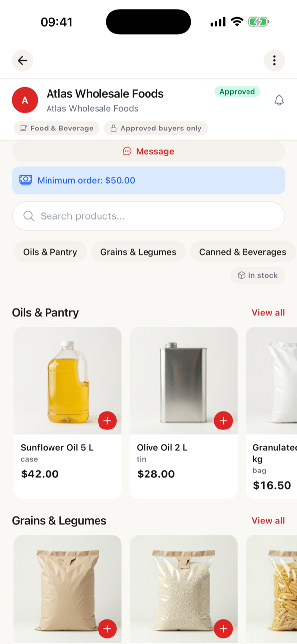Open the three-dot more options menu

point(274,61)
